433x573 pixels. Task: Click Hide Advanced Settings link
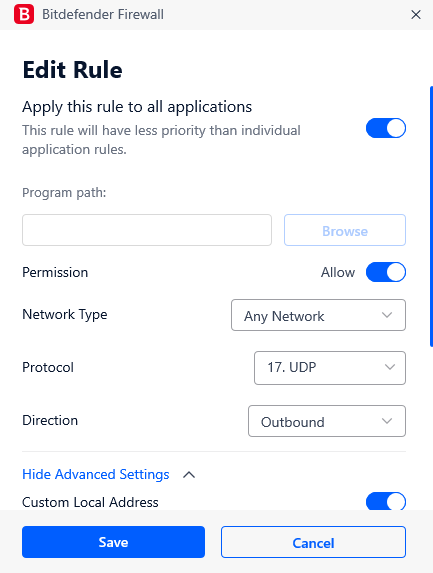coord(96,474)
